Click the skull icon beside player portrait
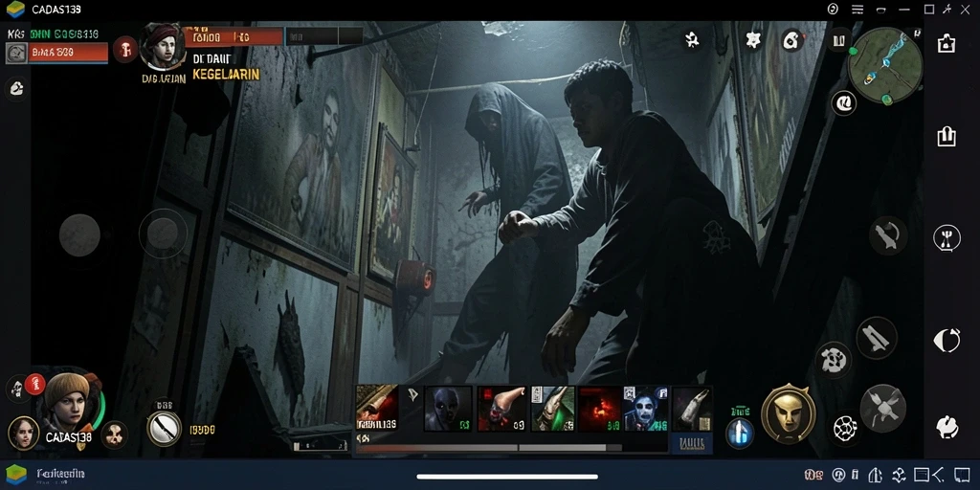The width and height of the screenshot is (980, 490). pos(114,434)
